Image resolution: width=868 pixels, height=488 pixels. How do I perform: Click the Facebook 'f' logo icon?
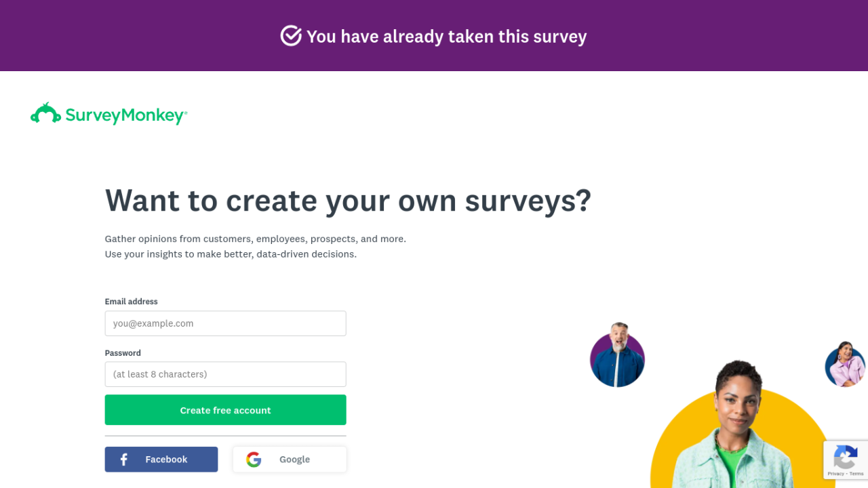pos(124,460)
